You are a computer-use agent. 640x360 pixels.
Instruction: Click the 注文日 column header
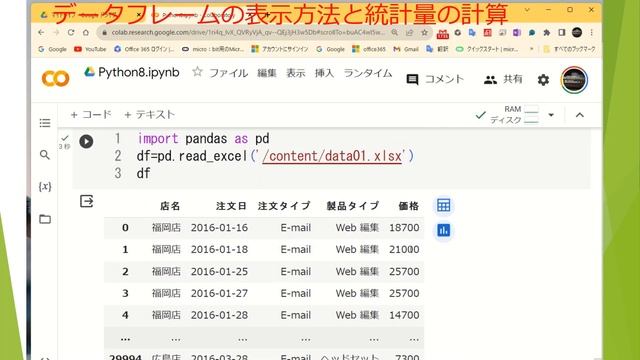(231, 206)
